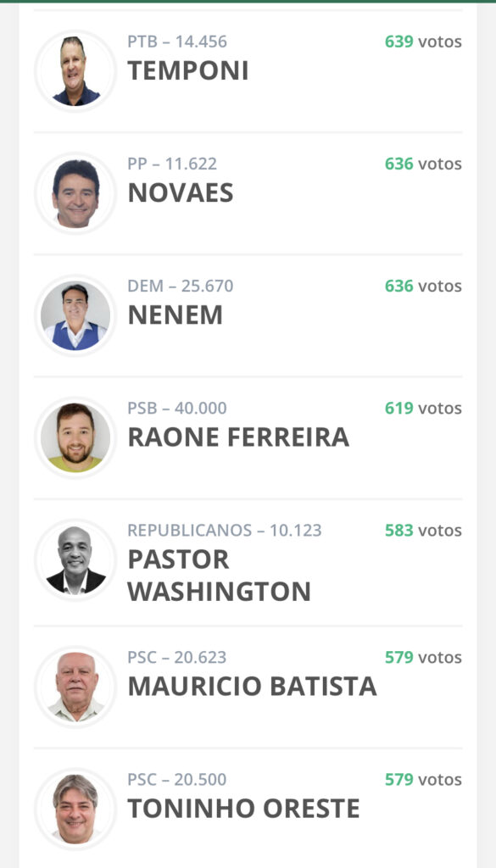Image resolution: width=496 pixels, height=868 pixels.
Task: Open Mauricio Batista's candidate photo
Action: [x=75, y=687]
